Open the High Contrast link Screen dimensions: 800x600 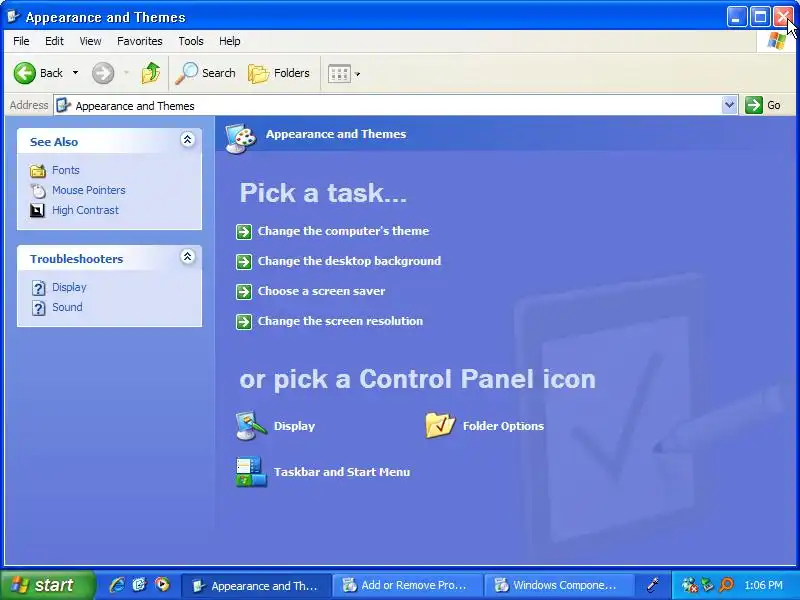85,210
